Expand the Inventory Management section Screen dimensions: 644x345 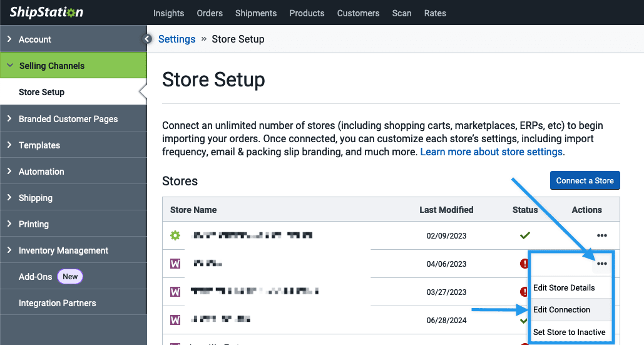[x=73, y=250]
